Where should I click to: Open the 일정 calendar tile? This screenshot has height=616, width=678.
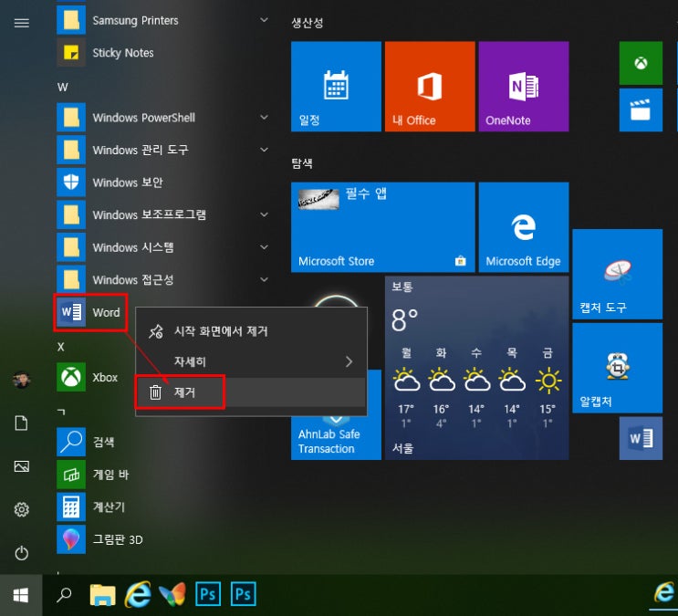point(336,87)
